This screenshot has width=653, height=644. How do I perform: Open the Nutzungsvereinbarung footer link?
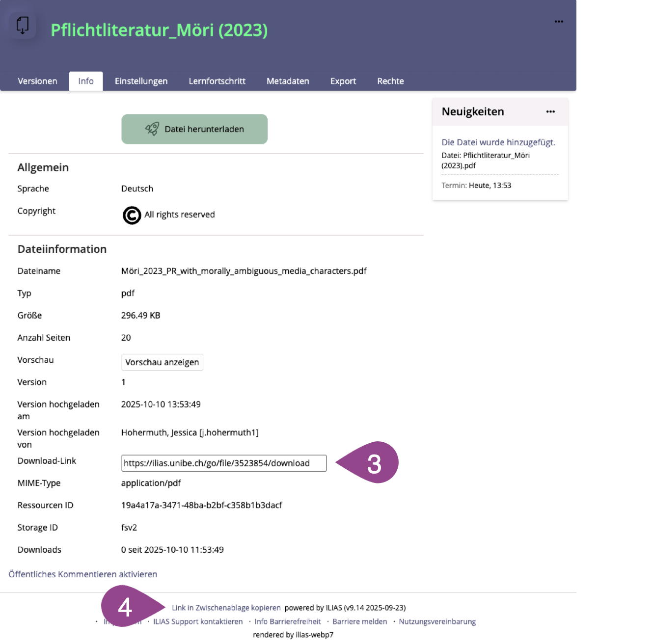(x=437, y=621)
